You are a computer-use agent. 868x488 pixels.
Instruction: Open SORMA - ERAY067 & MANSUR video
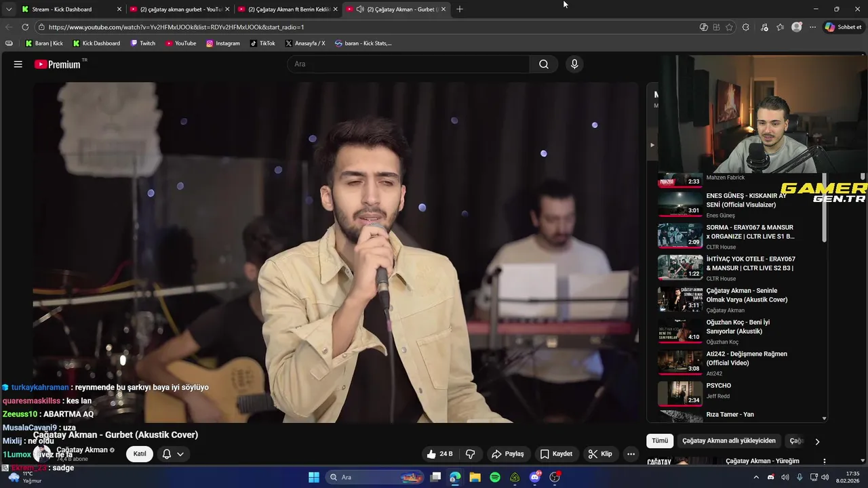pos(750,232)
